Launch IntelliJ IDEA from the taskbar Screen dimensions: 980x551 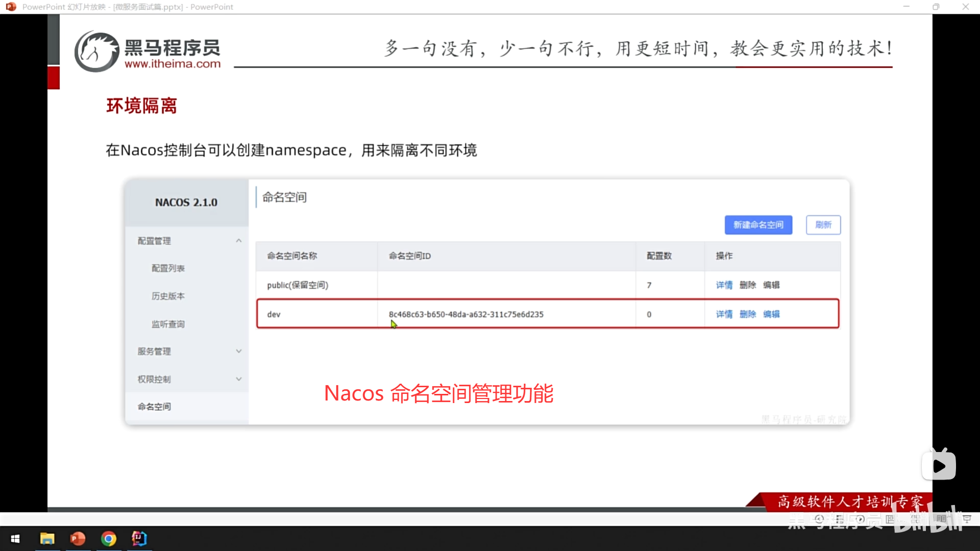point(139,539)
